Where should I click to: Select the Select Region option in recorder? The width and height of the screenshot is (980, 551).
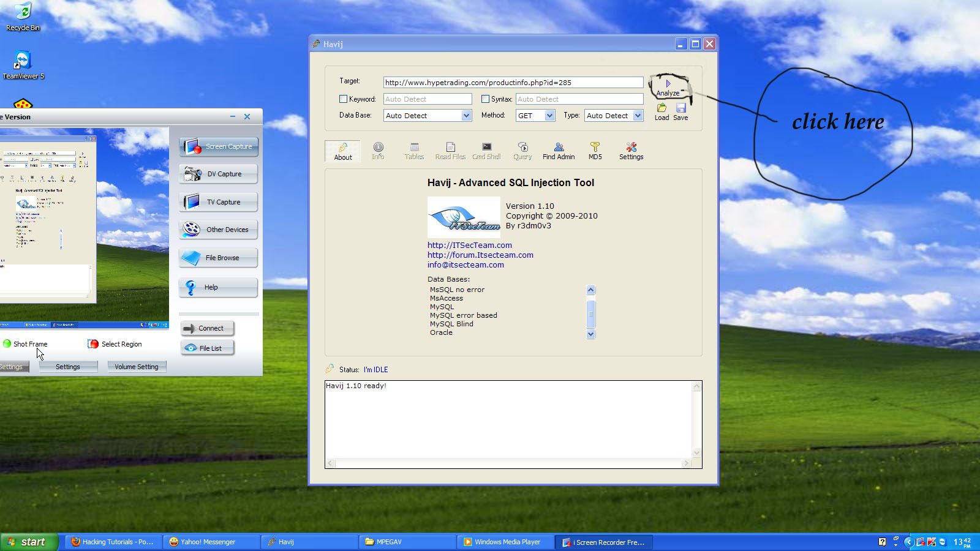(x=115, y=344)
